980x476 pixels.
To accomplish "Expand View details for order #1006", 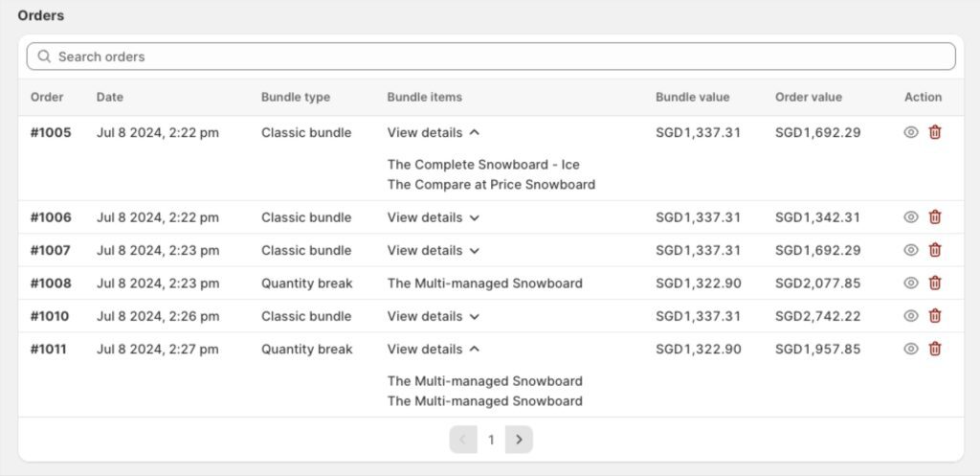I will coord(434,217).
